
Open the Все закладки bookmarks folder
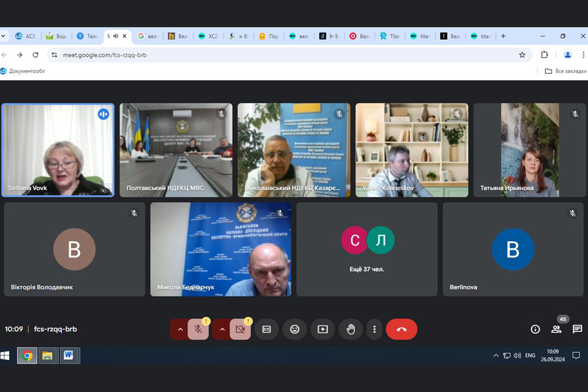pyautogui.click(x=566, y=71)
